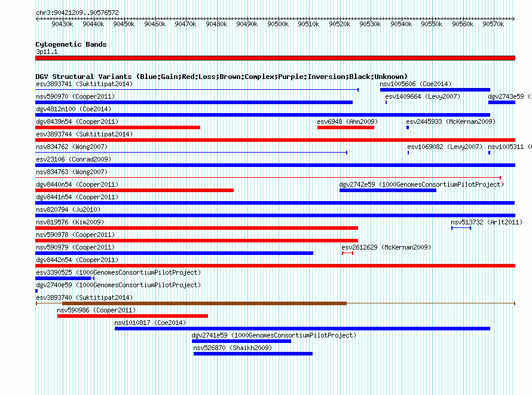Open the esv6948 (Ahn2009) variant label
Screen dimensions: 532x395
(x=347, y=121)
